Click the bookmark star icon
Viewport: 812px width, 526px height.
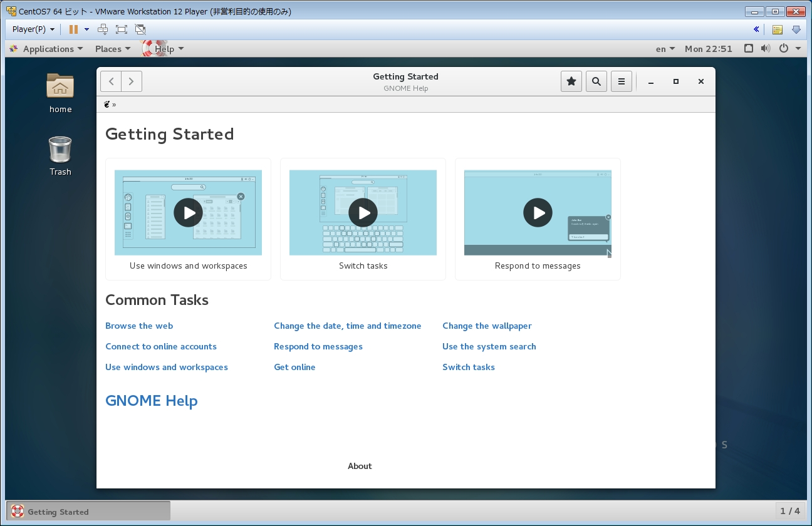[x=571, y=81]
